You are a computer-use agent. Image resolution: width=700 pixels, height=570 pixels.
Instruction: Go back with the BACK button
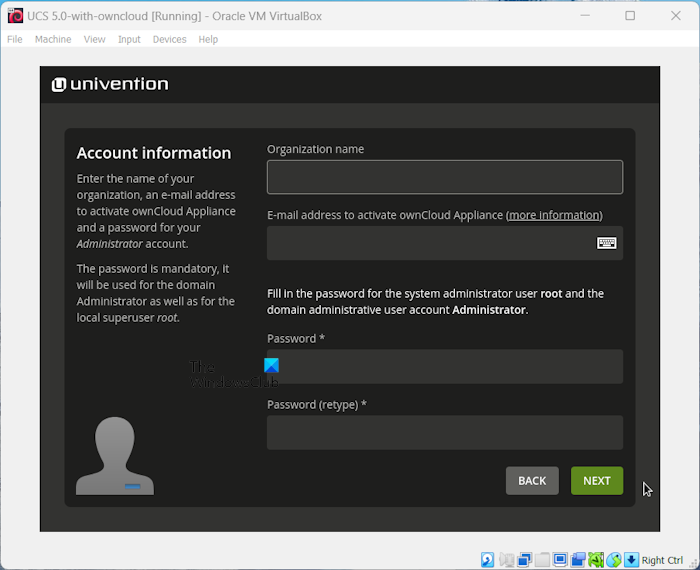pos(532,481)
